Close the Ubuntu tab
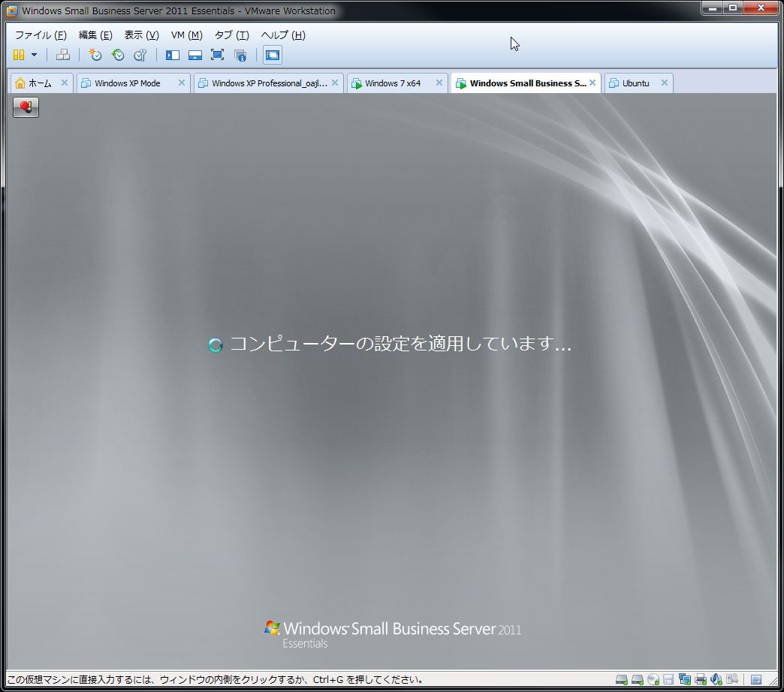The image size is (784, 692). click(x=665, y=83)
